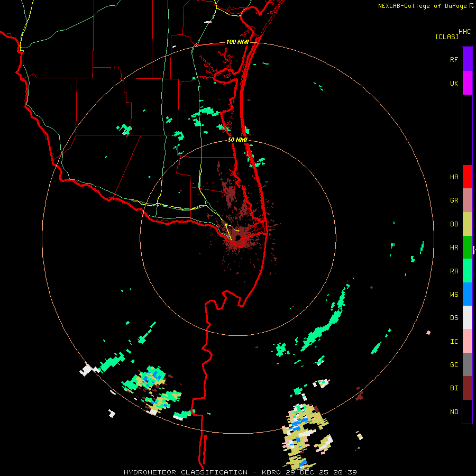
Task: Click the "HYDROMETEOR CLASSIFICATION" title text
Action: [x=186, y=472]
